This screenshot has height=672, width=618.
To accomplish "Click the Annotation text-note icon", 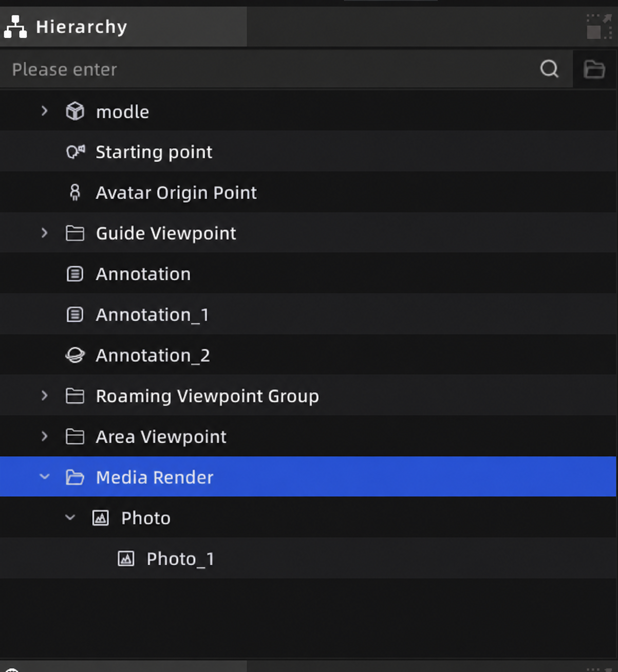I will pos(75,274).
